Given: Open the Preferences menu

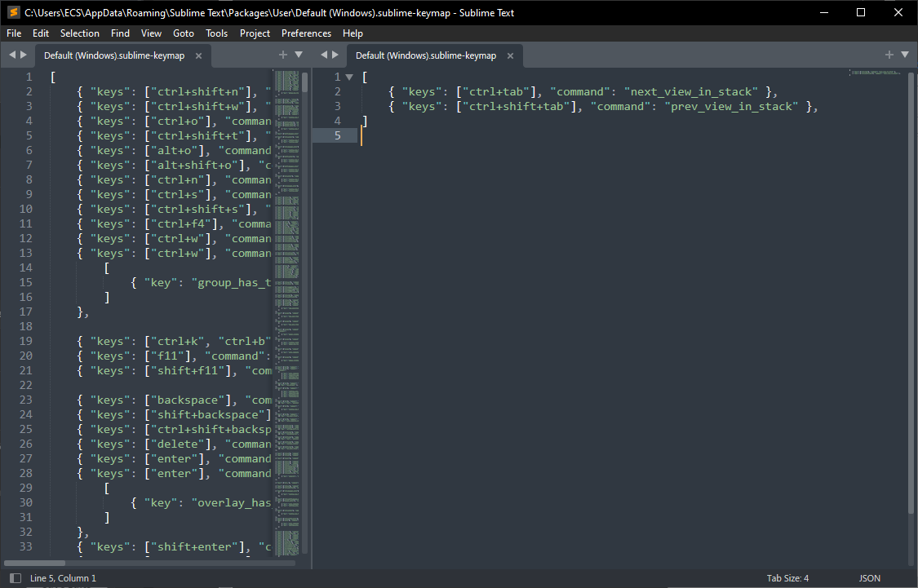Looking at the screenshot, I should [x=306, y=33].
